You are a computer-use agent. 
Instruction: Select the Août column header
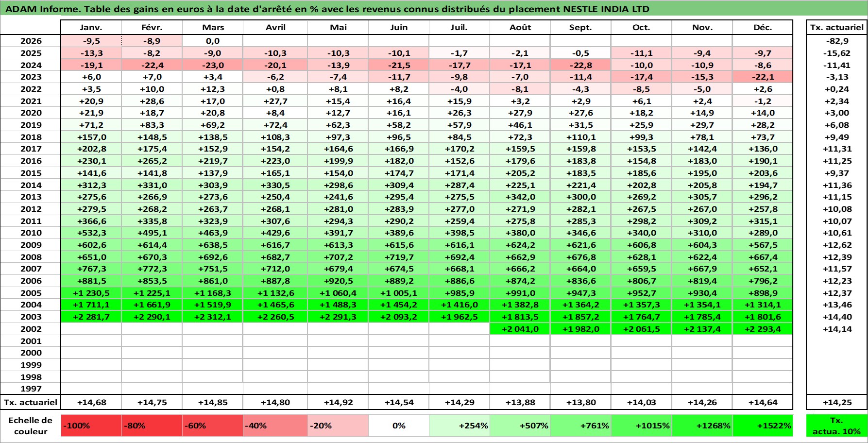pos(520,27)
